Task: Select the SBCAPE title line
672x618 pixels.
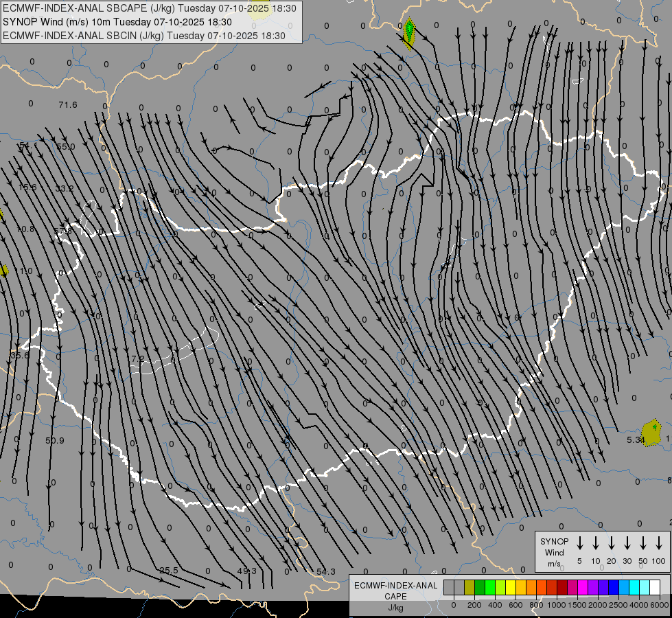Action: 150,9
